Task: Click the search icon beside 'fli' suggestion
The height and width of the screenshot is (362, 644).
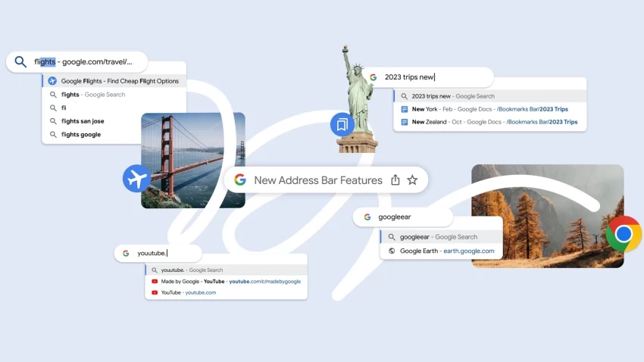Action: pos(53,108)
